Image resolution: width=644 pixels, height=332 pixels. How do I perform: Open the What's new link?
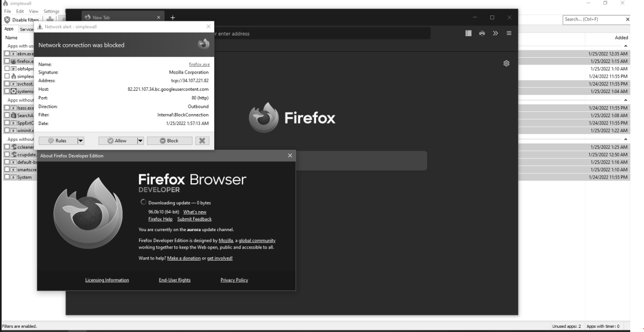tap(195, 212)
